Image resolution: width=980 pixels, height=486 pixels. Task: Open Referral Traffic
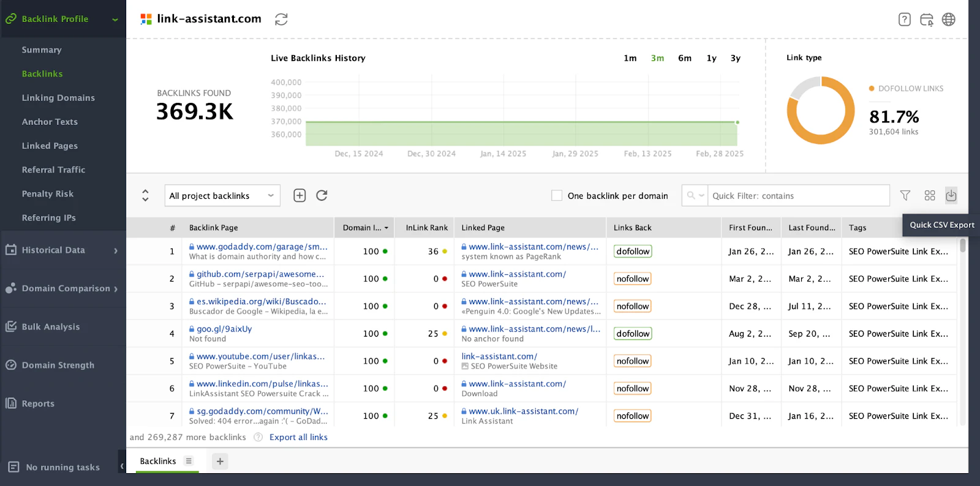point(53,170)
